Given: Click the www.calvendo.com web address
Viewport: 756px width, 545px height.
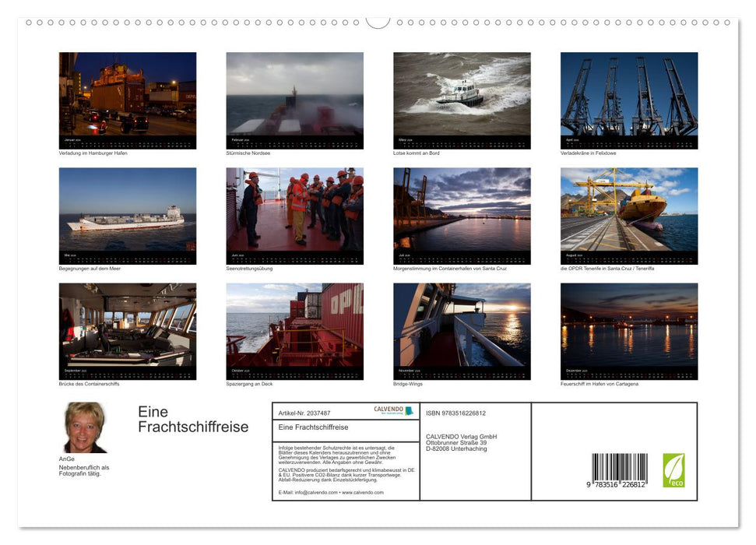Looking at the screenshot, I should (363, 492).
